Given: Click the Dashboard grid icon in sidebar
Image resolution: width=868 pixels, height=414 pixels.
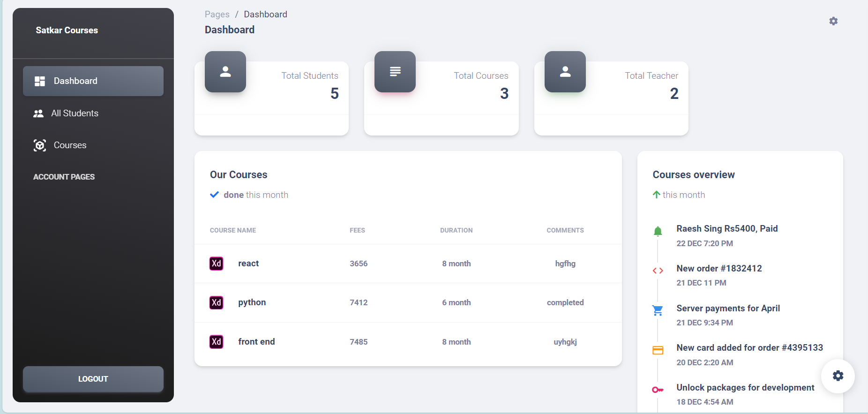Looking at the screenshot, I should pyautogui.click(x=40, y=81).
